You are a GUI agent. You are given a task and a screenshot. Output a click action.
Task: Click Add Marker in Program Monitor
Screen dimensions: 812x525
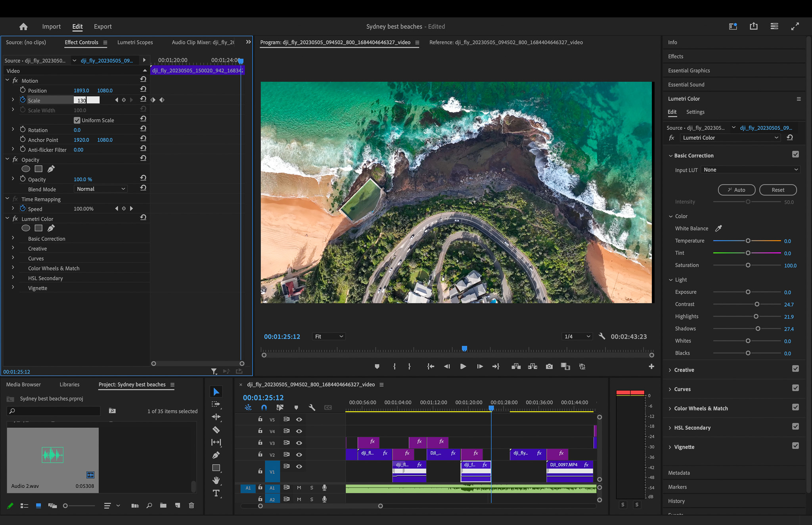click(x=377, y=367)
